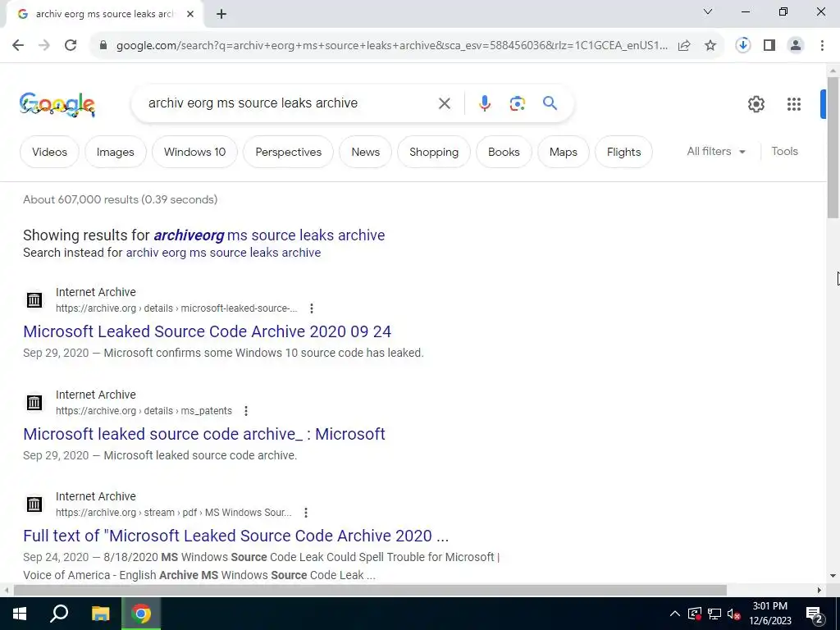840x630 pixels.
Task: Click the right arrow of the horizontal scrollbar
Action: tap(819, 591)
